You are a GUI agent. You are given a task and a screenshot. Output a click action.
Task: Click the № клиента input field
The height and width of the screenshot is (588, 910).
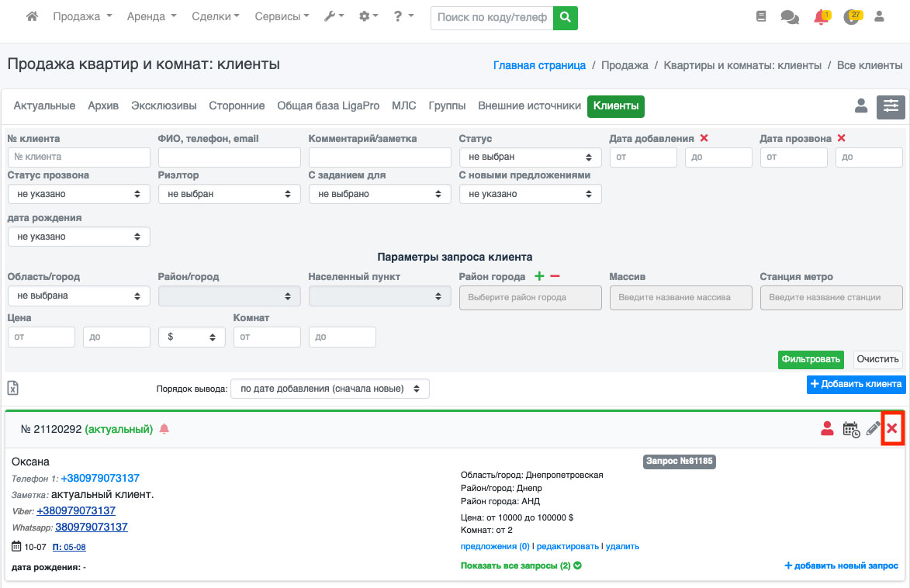coord(78,157)
